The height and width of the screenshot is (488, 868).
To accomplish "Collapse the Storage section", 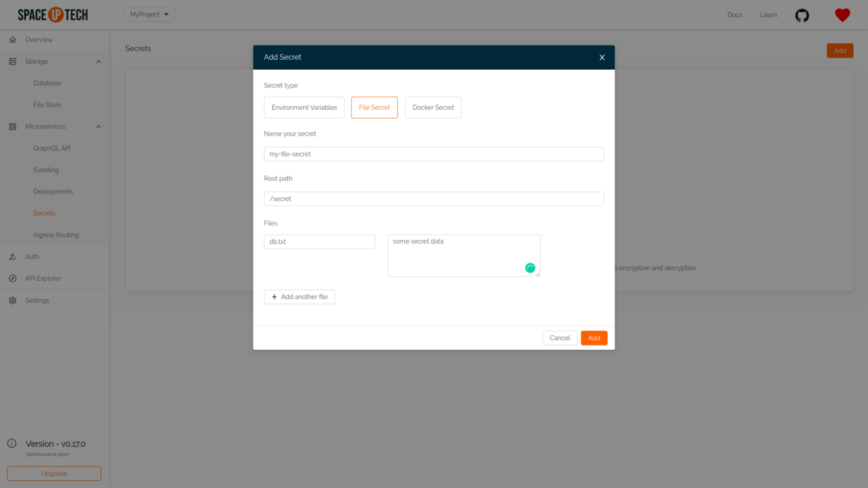I will coord(98,61).
